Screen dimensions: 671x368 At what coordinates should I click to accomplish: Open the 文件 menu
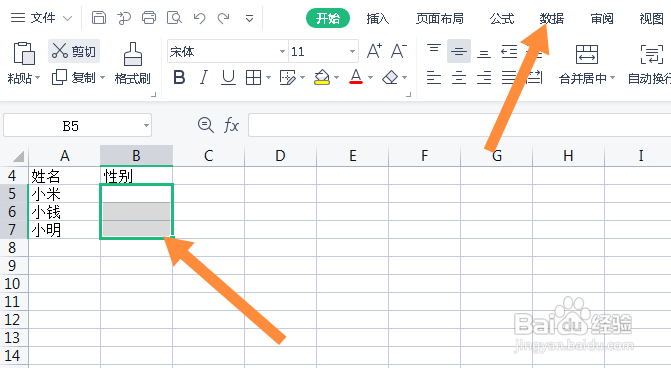43,18
